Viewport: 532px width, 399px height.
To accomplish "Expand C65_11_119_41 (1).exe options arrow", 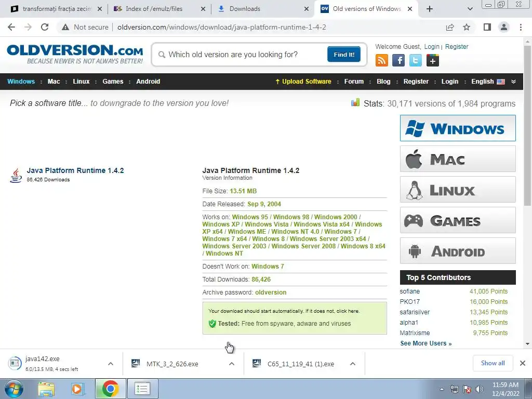I will 353,364.
